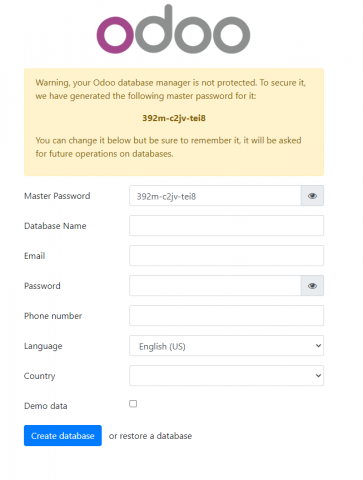Reveal the Master Password with eye icon
363x480 pixels.
tap(312, 196)
